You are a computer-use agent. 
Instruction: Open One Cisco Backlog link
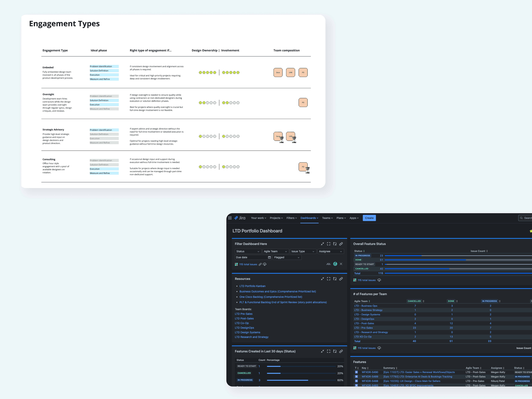coord(271,297)
